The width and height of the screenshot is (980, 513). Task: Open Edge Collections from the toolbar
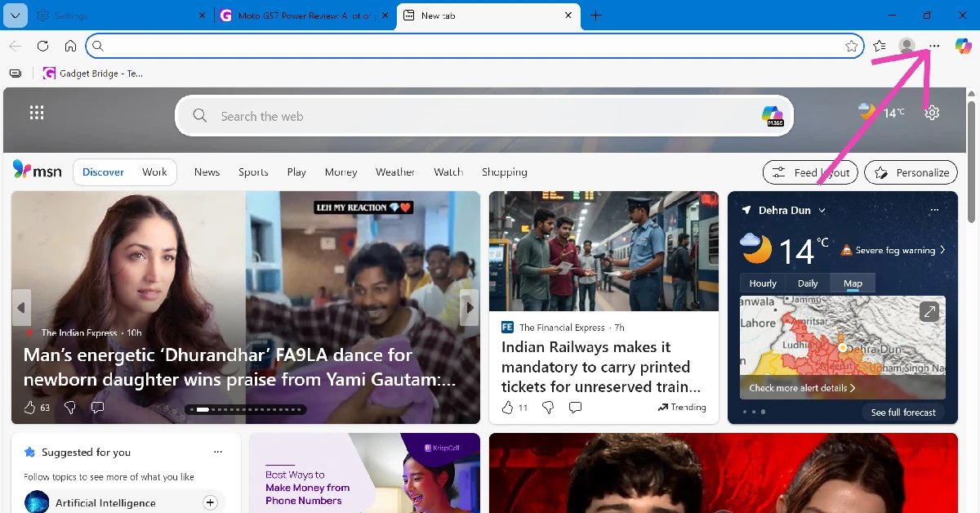[879, 46]
